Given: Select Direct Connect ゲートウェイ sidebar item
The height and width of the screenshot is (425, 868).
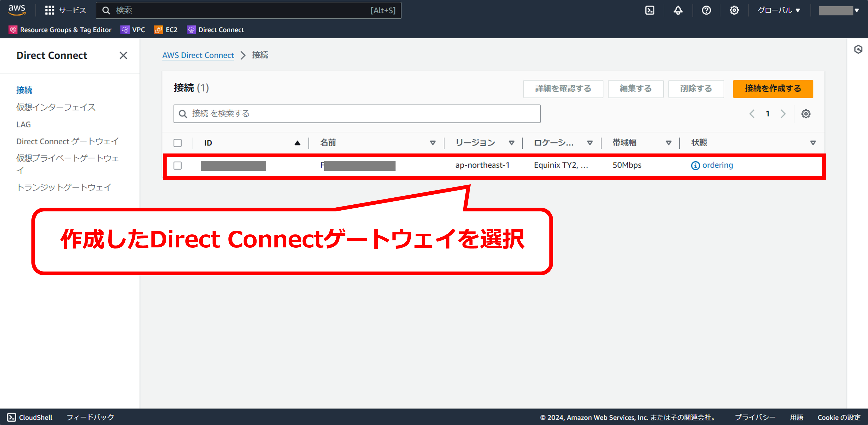Looking at the screenshot, I should pyautogui.click(x=67, y=141).
